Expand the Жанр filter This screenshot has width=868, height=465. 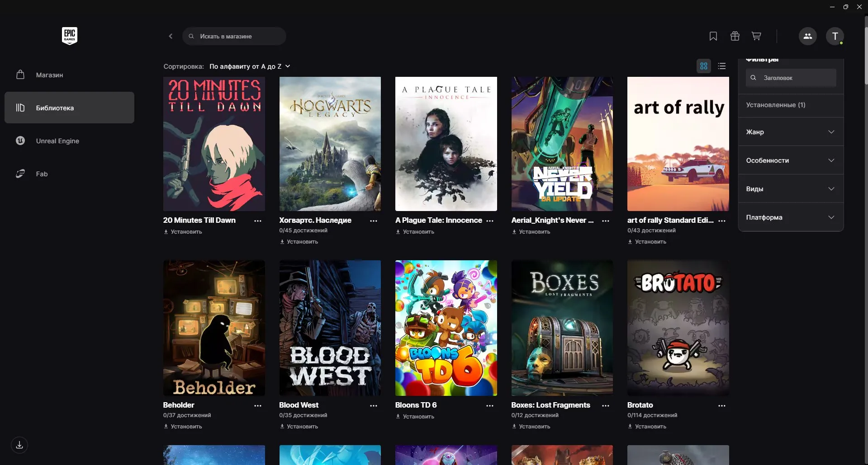click(x=791, y=132)
